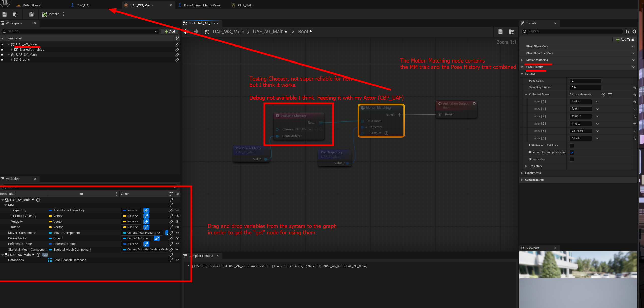Viewport: 644px width, 308px height.
Task: Save the graph using the breadcrumb bar save icon
Action: [x=500, y=32]
